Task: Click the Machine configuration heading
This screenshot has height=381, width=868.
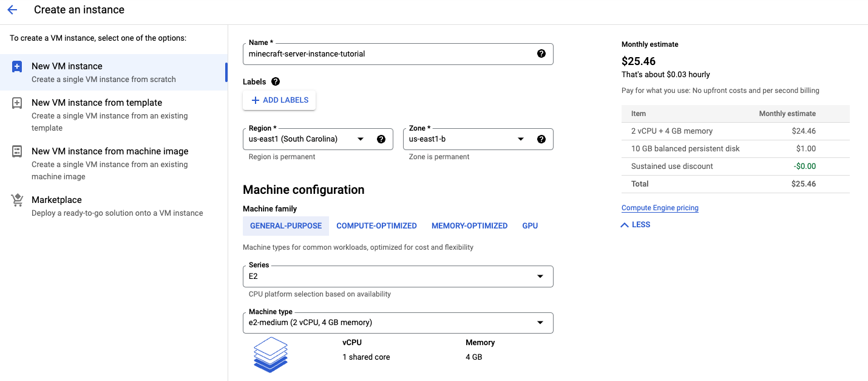Action: coord(303,190)
